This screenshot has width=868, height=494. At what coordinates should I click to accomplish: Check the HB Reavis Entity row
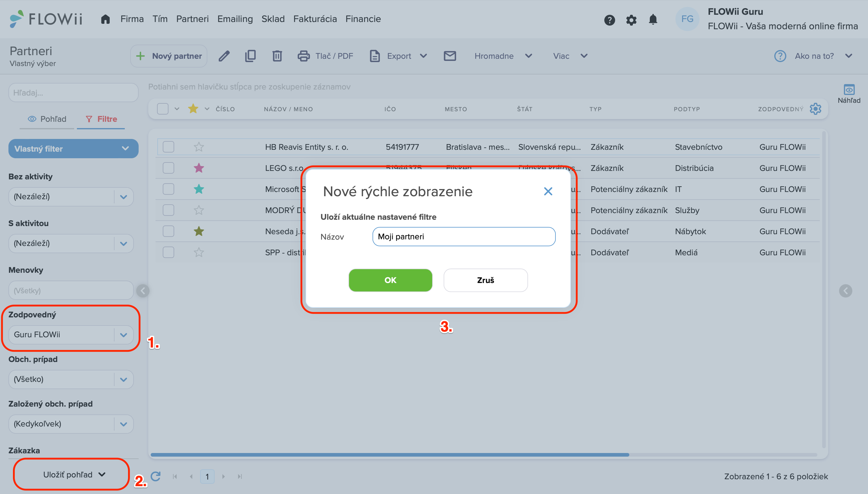tap(168, 147)
